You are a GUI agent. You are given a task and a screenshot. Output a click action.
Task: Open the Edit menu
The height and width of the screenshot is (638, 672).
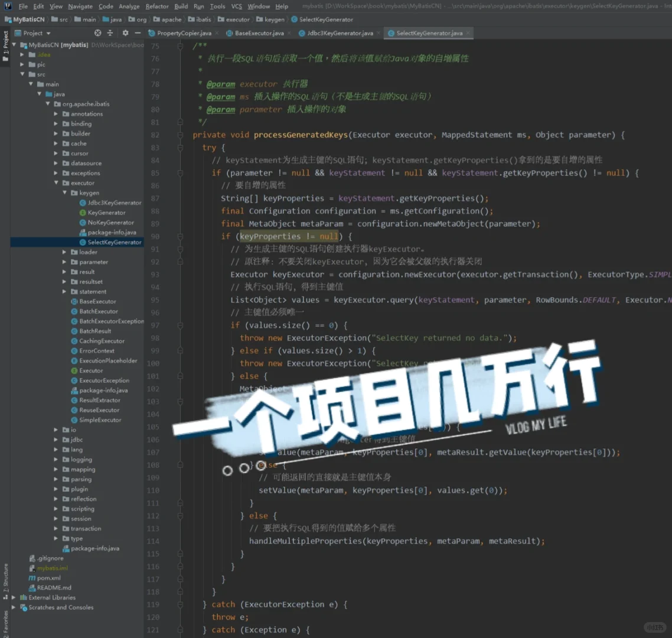tap(38, 6)
